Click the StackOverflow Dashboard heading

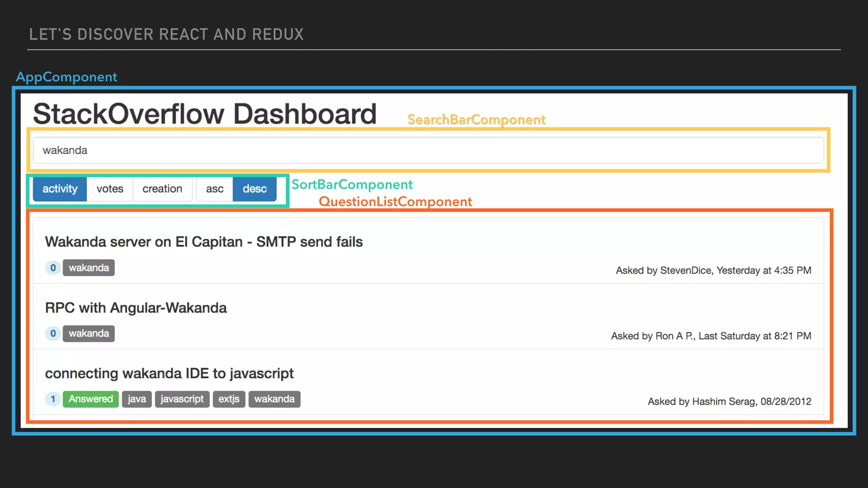[205, 114]
